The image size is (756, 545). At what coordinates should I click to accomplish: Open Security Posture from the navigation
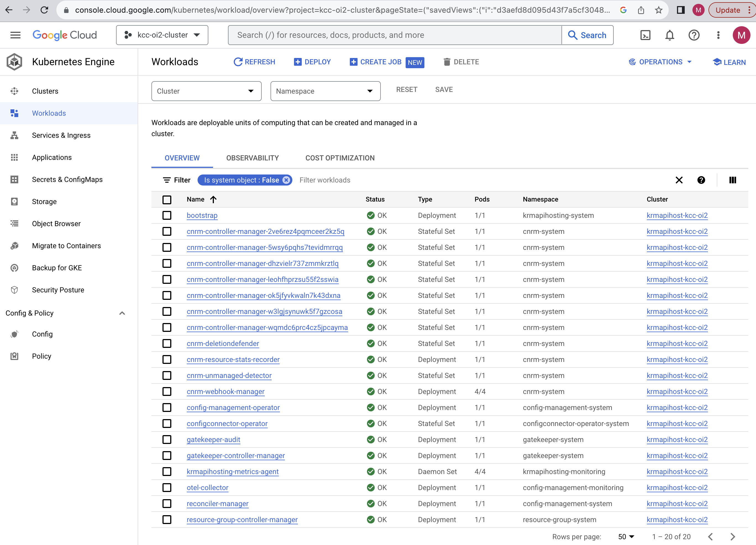(58, 290)
